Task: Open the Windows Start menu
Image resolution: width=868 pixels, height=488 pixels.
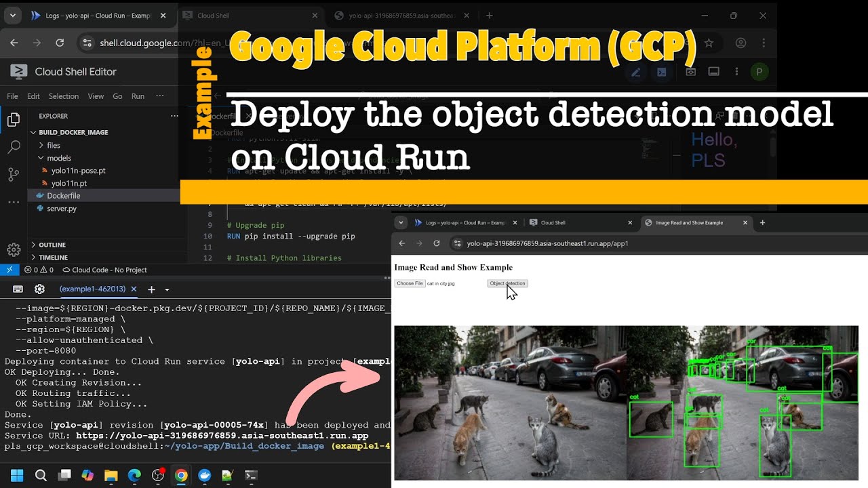Action: click(16, 475)
